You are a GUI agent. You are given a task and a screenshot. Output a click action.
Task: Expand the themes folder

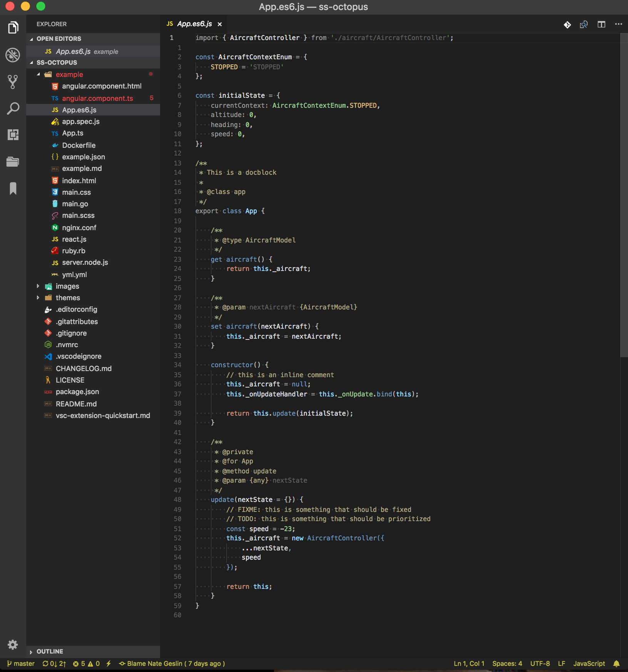(93, 298)
